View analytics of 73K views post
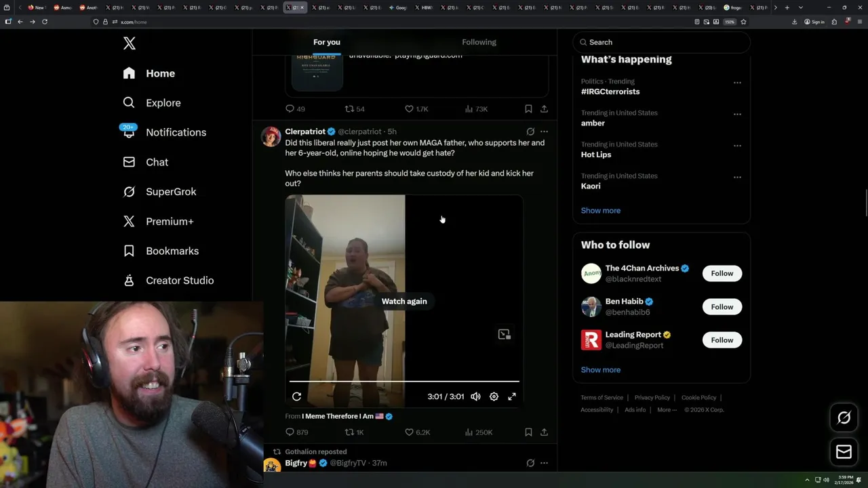Screen dimensions: 868x488 (x=476, y=108)
